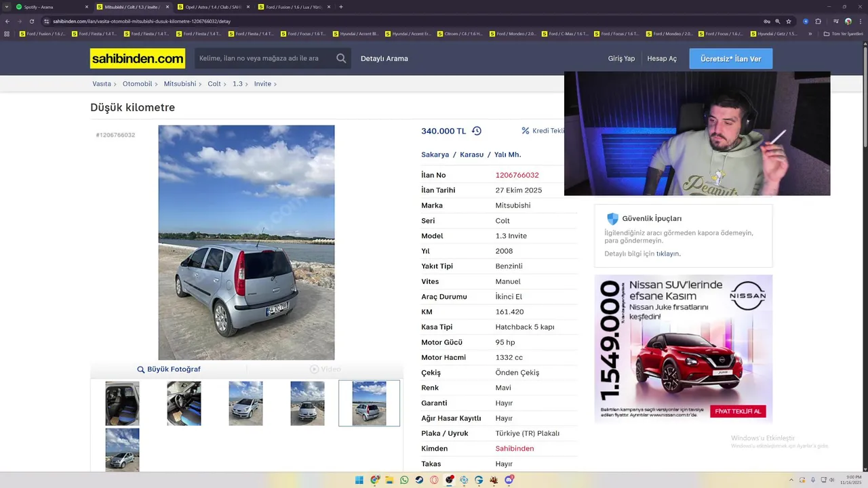
Task: Open Tüm Yer İşaretleri bookmarks folder
Action: coord(844,34)
